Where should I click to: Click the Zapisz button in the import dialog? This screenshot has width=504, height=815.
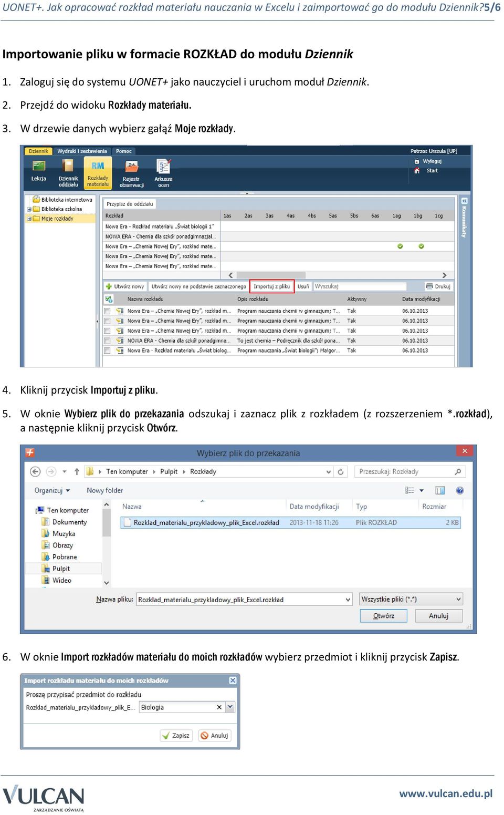[176, 736]
